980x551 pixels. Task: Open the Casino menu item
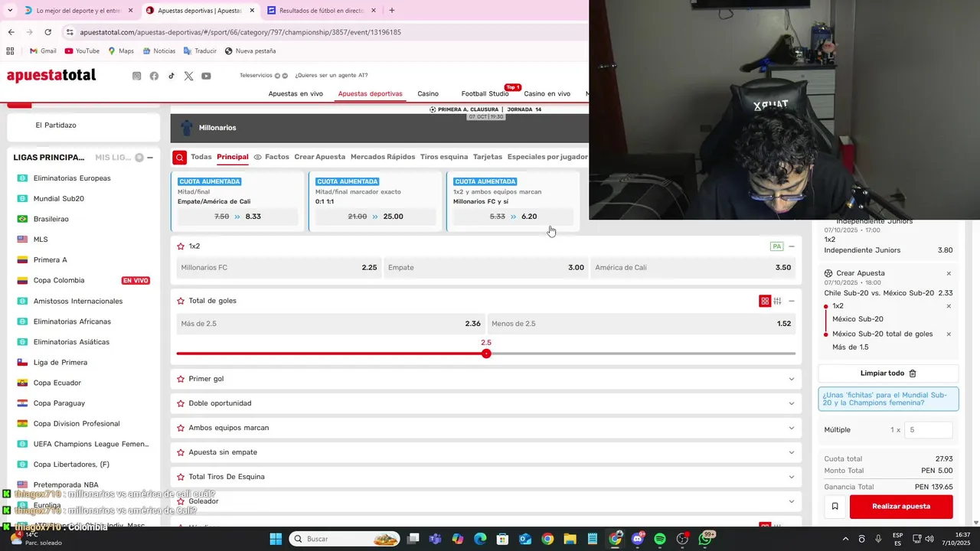click(428, 93)
